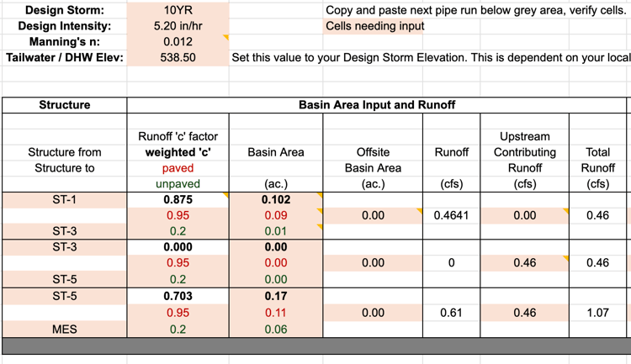
Task: Select the 'Cells needing input' legend cell
Action: pos(373,26)
